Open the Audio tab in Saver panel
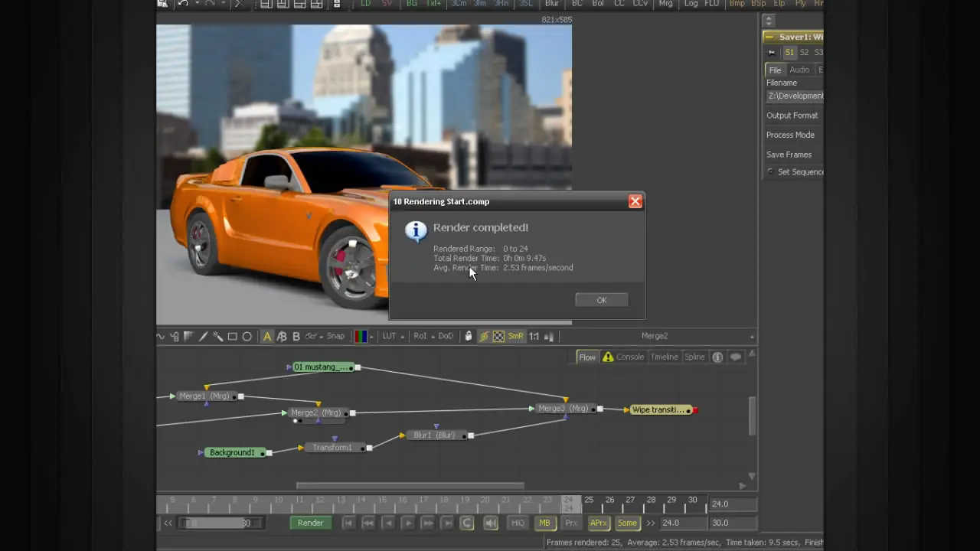The height and width of the screenshot is (551, 980). [x=799, y=70]
